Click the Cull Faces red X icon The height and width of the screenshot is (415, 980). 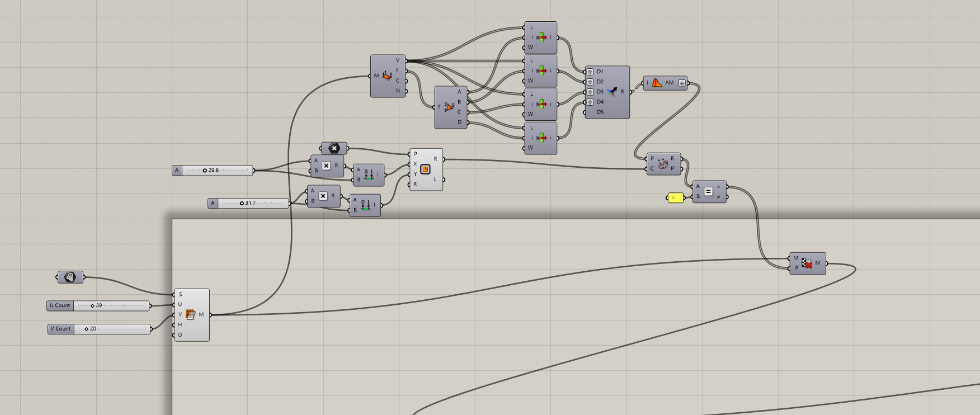(x=807, y=263)
